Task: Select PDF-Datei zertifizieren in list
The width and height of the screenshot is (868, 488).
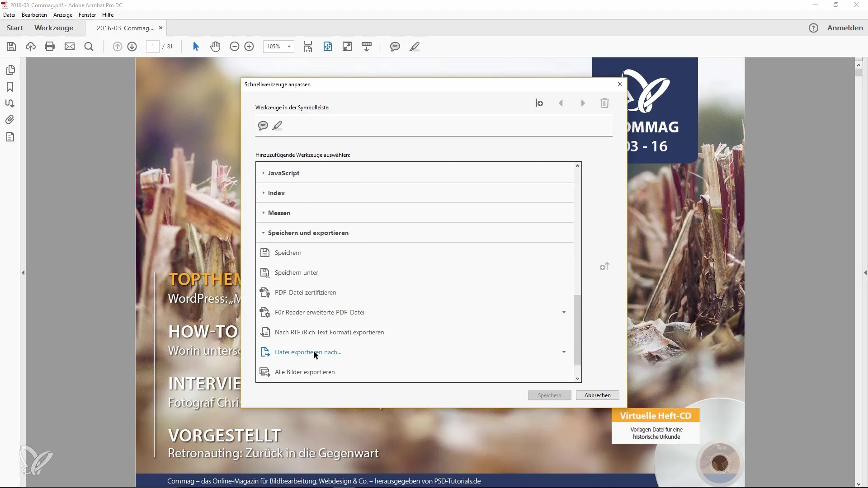Action: 415,292
